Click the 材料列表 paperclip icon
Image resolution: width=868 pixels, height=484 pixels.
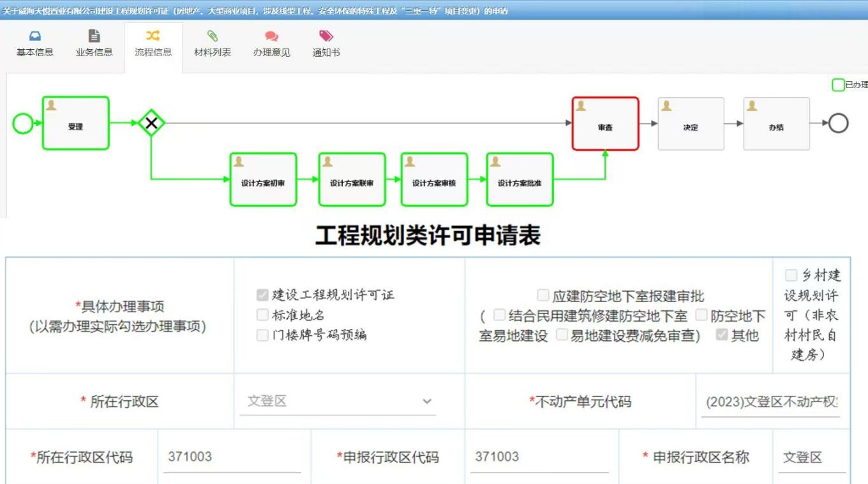[x=213, y=36]
